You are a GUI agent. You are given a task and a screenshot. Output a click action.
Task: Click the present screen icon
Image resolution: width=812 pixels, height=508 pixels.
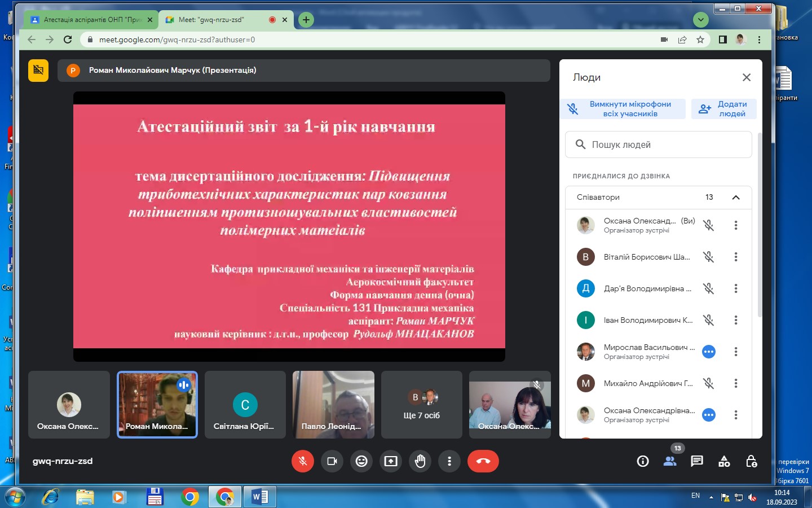391,461
